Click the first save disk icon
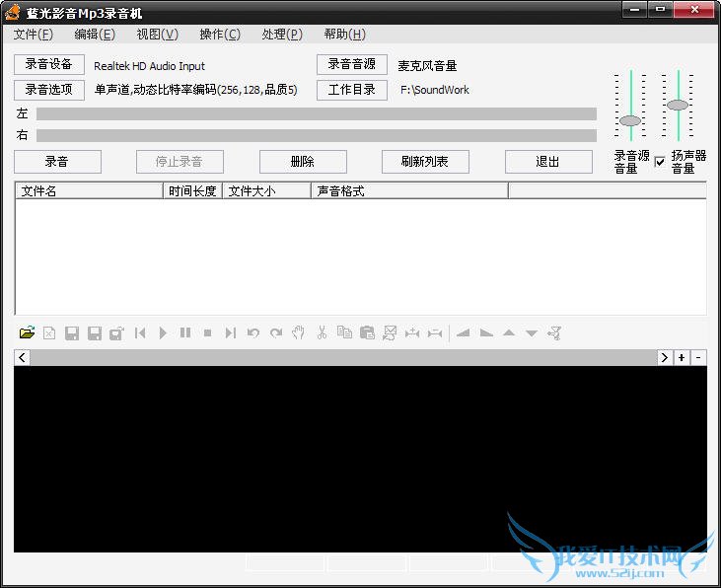The image size is (721, 588). [72, 332]
